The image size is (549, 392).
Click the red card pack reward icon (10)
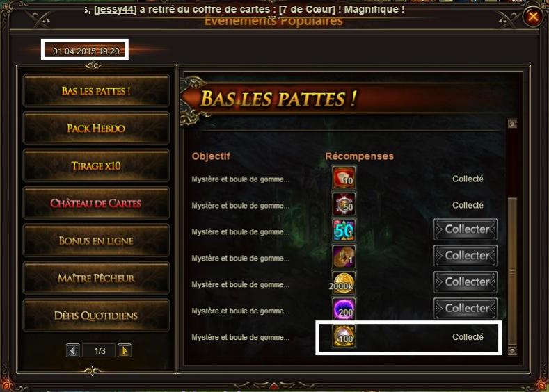344,177
